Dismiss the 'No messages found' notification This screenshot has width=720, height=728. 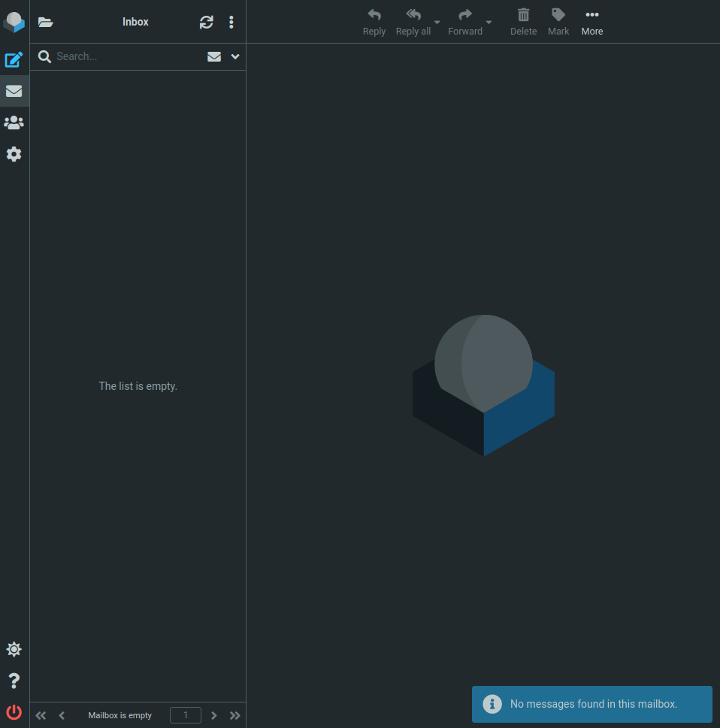point(591,704)
